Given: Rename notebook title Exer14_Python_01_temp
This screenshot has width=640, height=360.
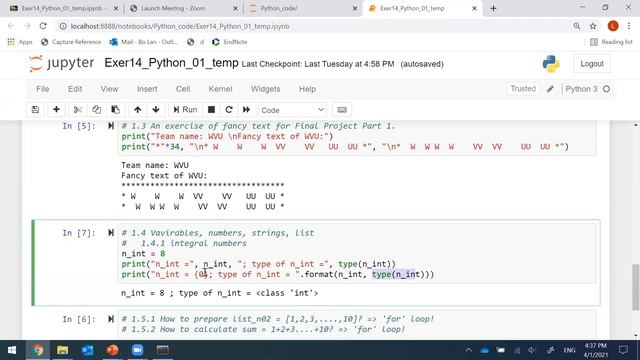Looking at the screenshot, I should point(171,63).
